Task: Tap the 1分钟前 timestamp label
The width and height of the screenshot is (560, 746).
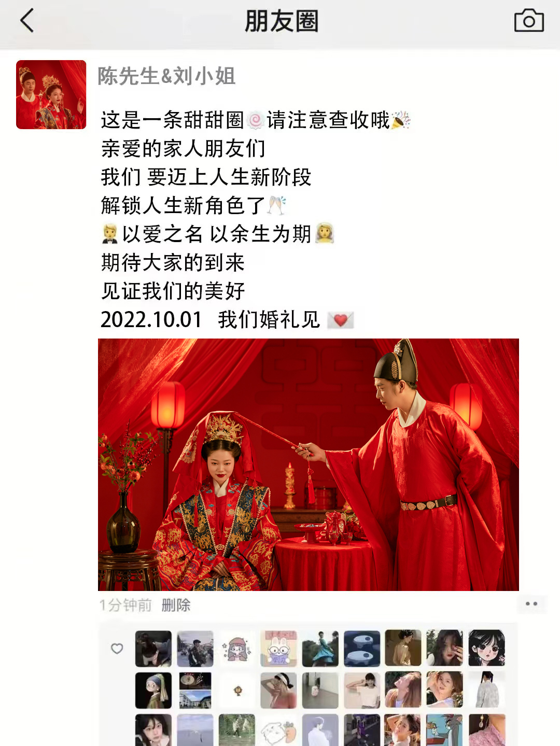Action: (125, 605)
